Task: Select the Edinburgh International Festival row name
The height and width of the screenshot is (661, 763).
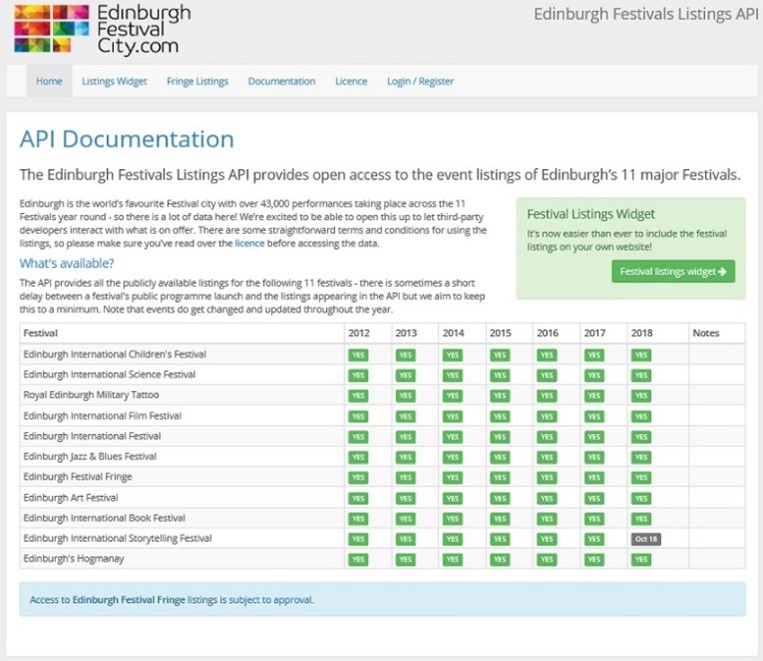Action: tap(92, 436)
